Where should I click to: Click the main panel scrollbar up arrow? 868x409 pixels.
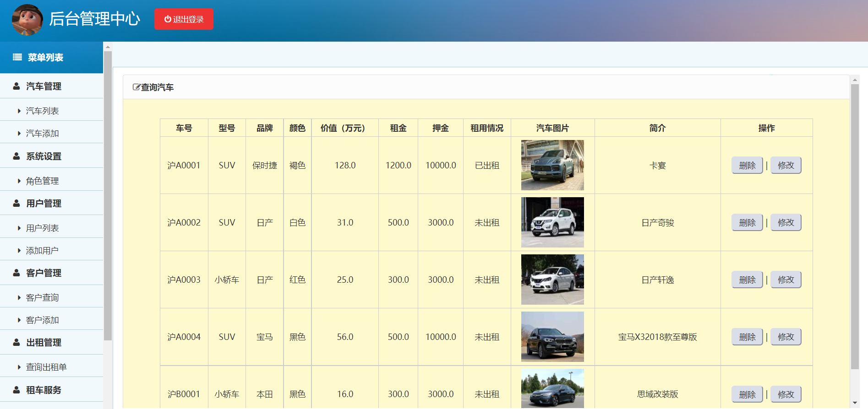coord(855,80)
